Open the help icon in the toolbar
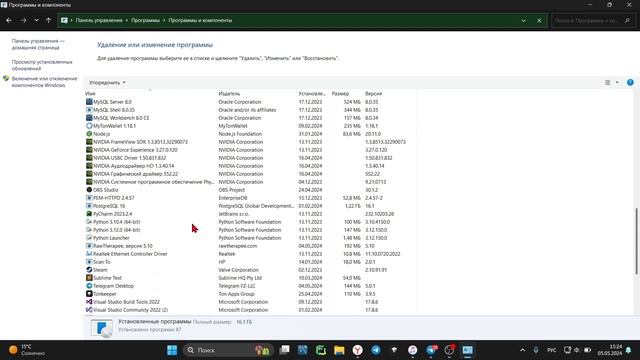 pyautogui.click(x=630, y=82)
